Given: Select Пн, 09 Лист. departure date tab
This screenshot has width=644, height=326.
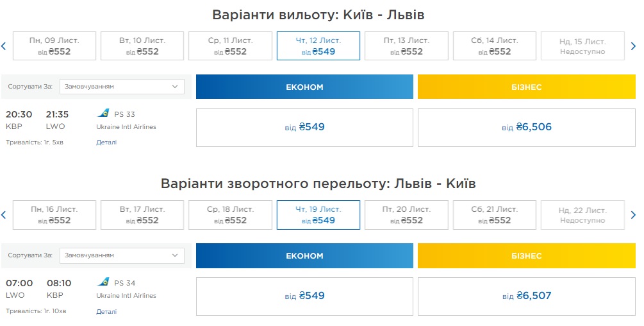Looking at the screenshot, I should pyautogui.click(x=54, y=46).
